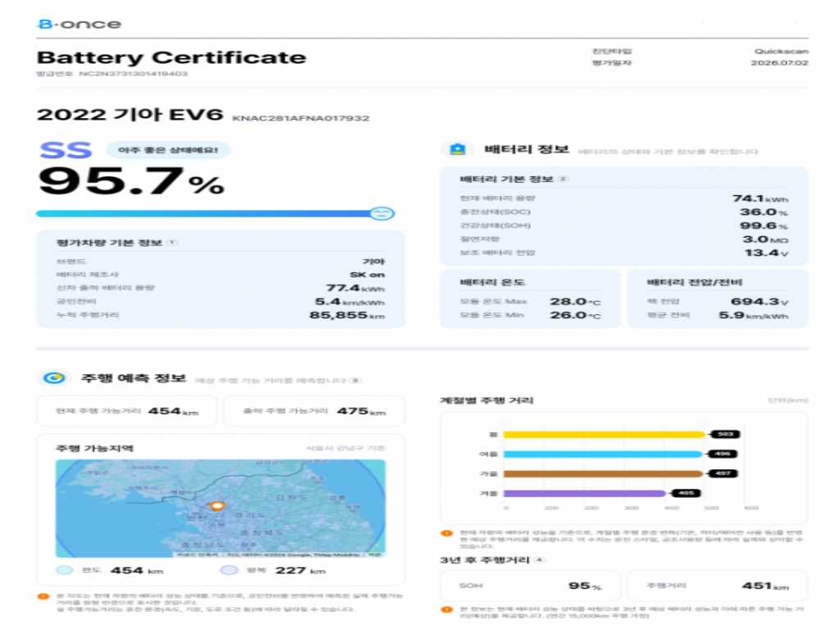This screenshot has width=840, height=630.
Task: Click the battery manufacturer value SK on
Action: [367, 274]
